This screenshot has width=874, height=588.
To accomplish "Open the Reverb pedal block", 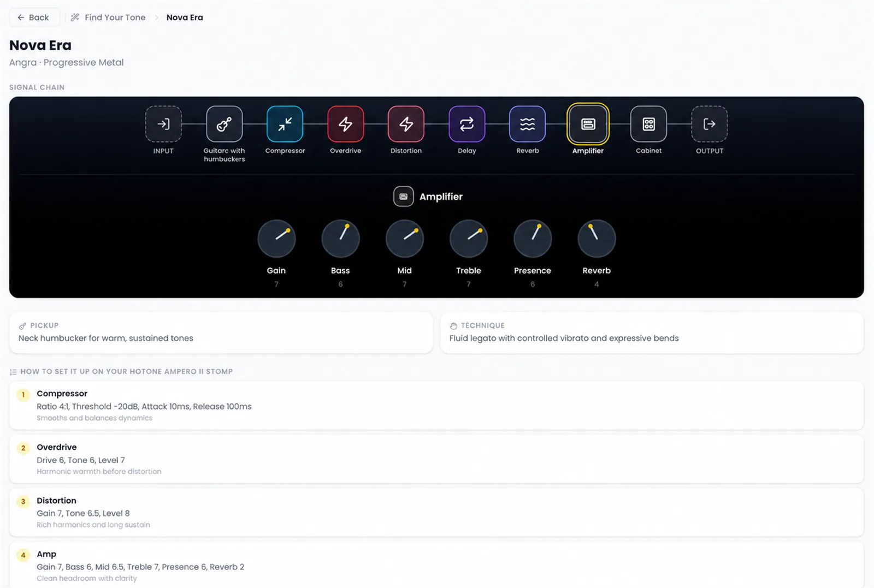I will tap(527, 124).
